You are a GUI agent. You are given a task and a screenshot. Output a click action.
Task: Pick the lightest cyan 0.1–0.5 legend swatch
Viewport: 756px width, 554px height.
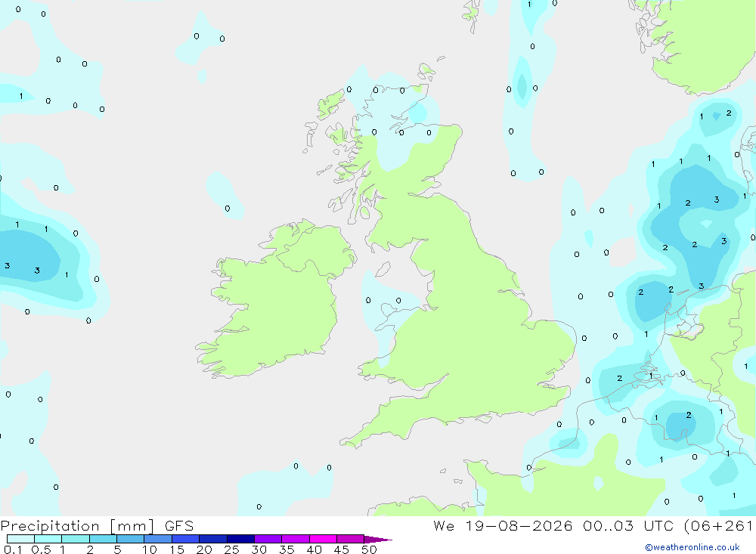[x=20, y=539]
